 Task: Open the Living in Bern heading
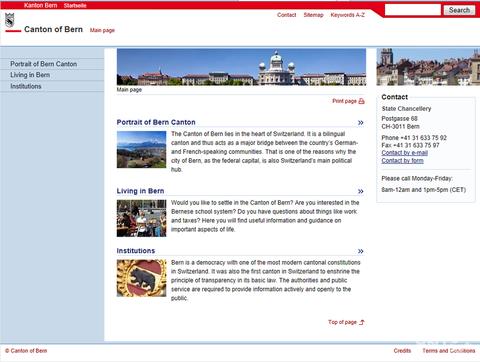140,191
